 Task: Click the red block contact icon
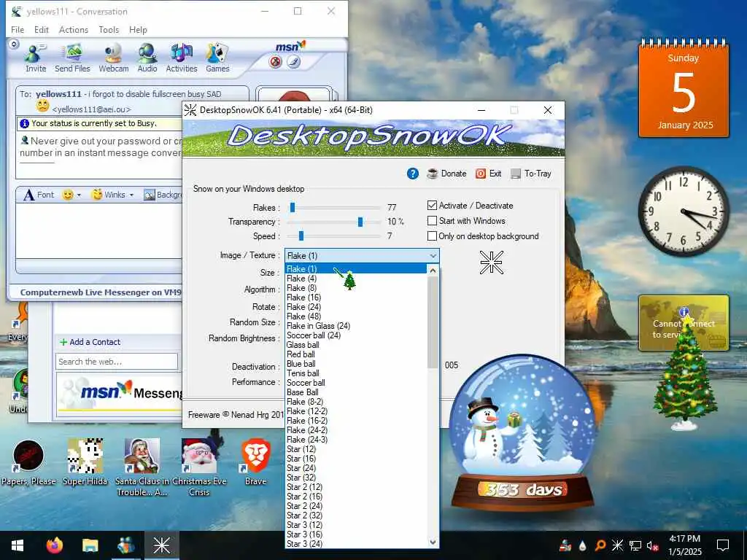[275, 62]
